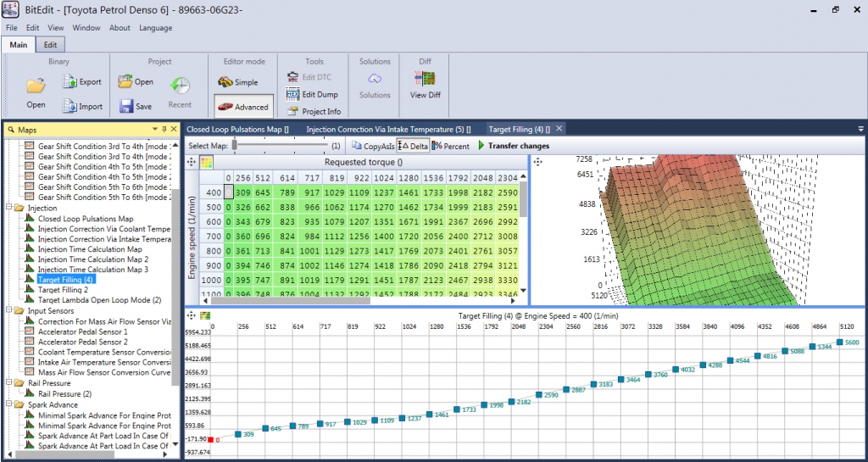
Task: Open Project Info
Action: 314,111
